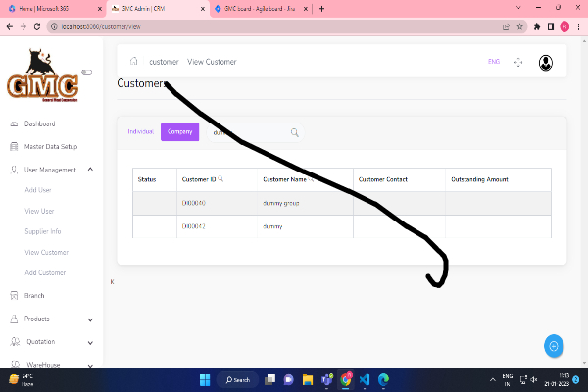Open Visual Studio Code from taskbar
This screenshot has width=588, height=392.
(364, 379)
